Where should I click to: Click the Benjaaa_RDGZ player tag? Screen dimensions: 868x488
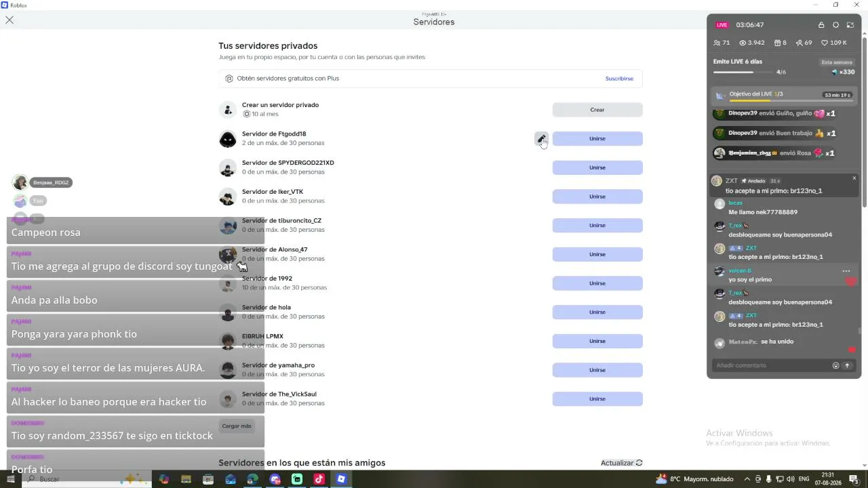[x=51, y=182]
